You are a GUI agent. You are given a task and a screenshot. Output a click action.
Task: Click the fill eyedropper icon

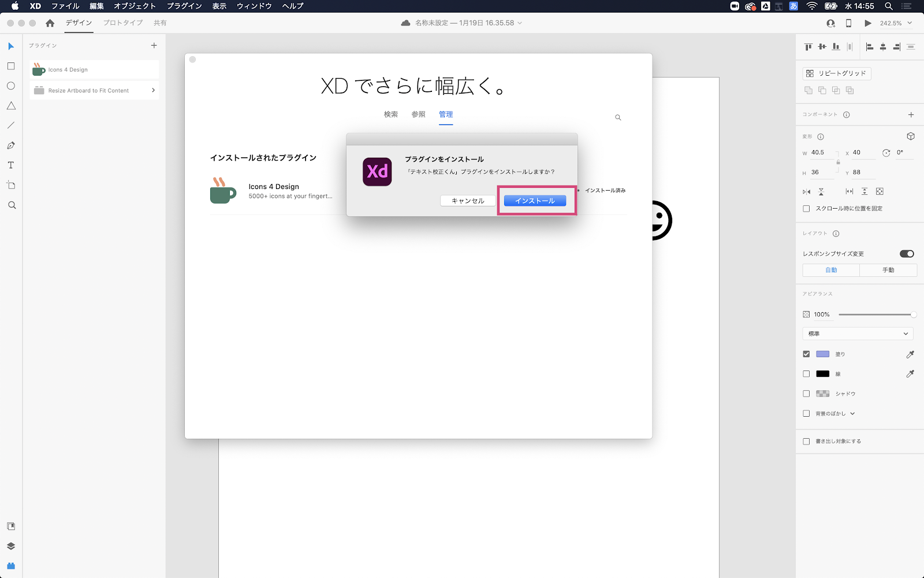pos(910,354)
